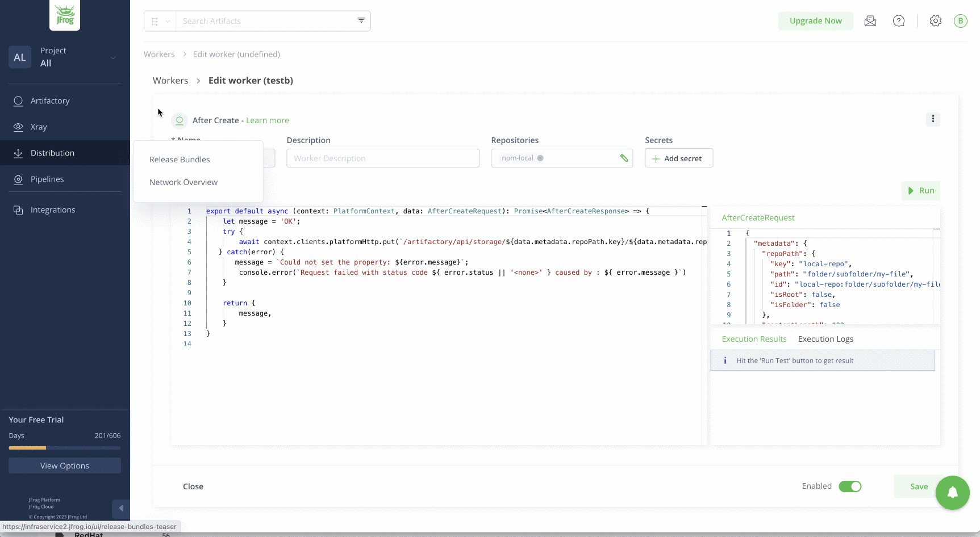Select Release Bundles from Distribution submenu
The height and width of the screenshot is (537, 980).
tap(180, 160)
